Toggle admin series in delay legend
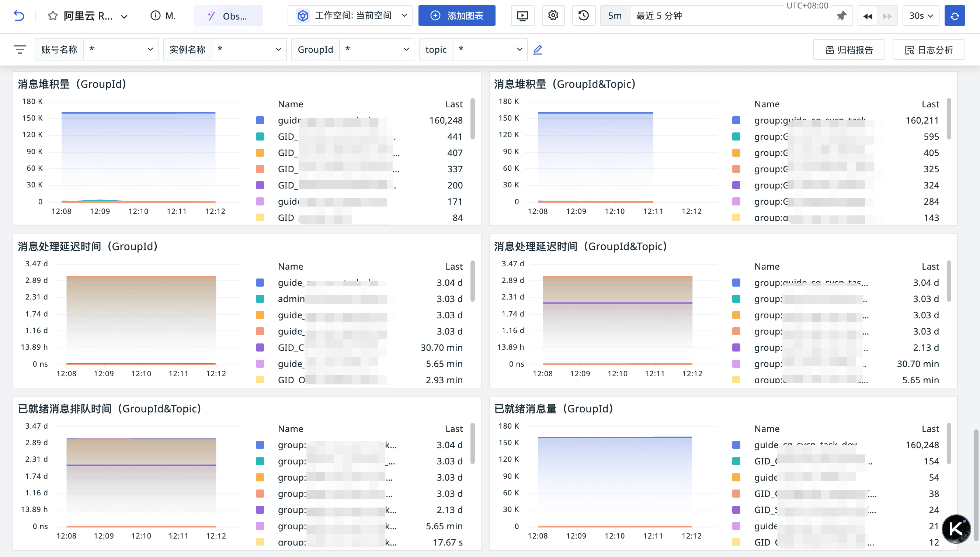980x557 pixels. [291, 299]
